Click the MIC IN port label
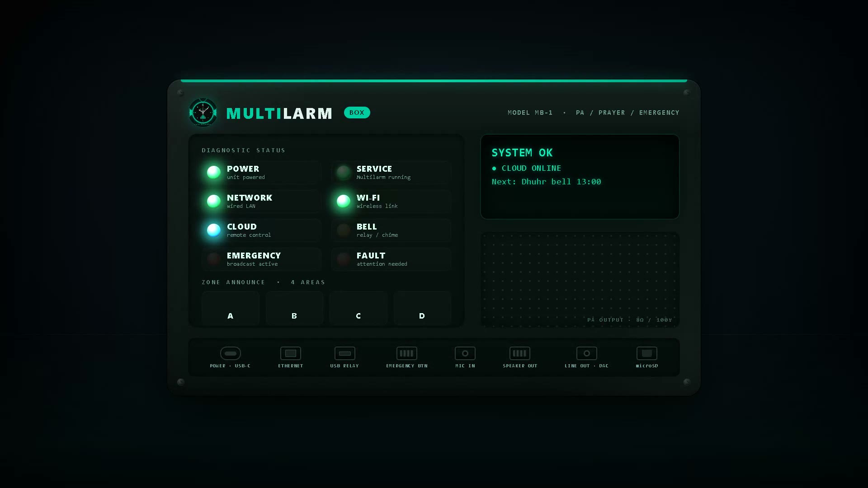Viewport: 868px width, 488px height. pos(465,366)
